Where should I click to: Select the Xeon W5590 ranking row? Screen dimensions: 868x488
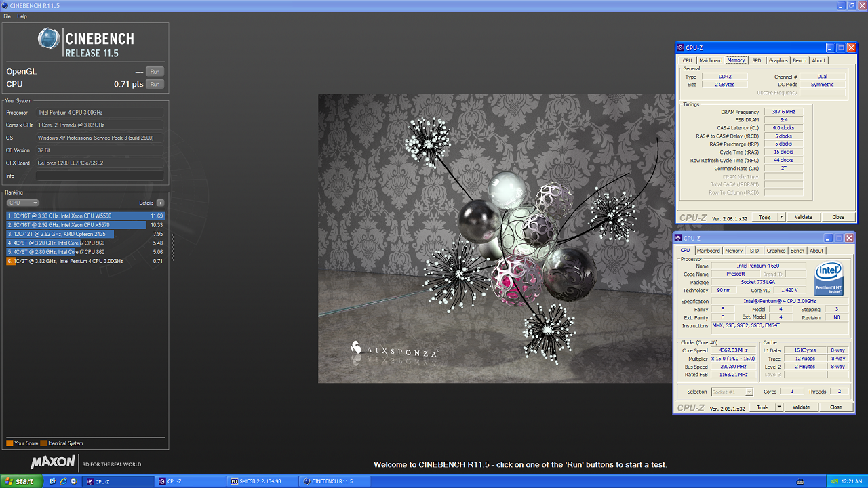pyautogui.click(x=85, y=216)
